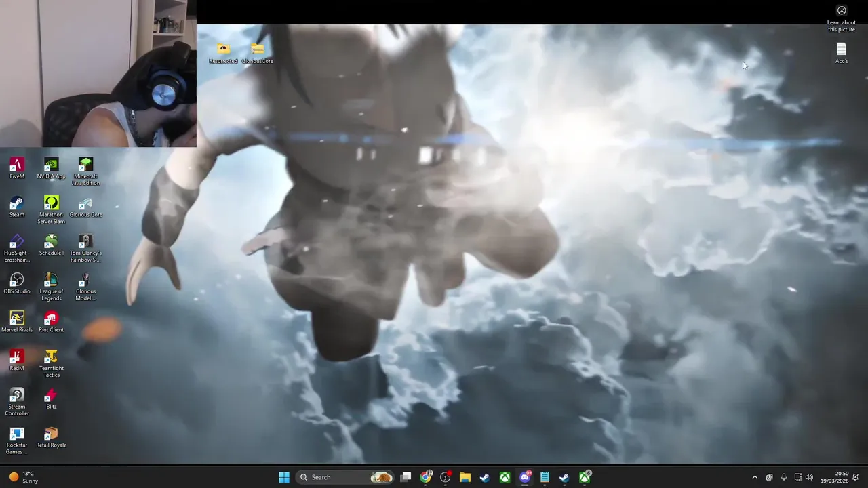Select Stream Controller desktop shortcut

point(17,402)
